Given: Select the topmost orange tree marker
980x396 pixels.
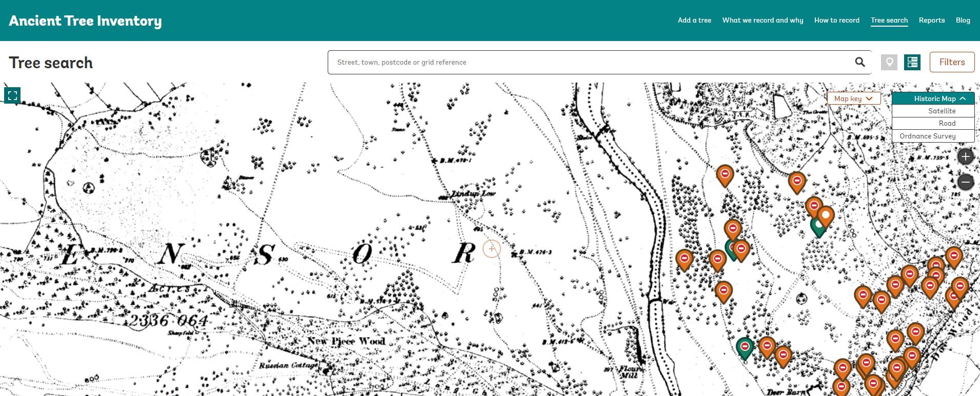Looking at the screenshot, I should pyautogui.click(x=725, y=175).
